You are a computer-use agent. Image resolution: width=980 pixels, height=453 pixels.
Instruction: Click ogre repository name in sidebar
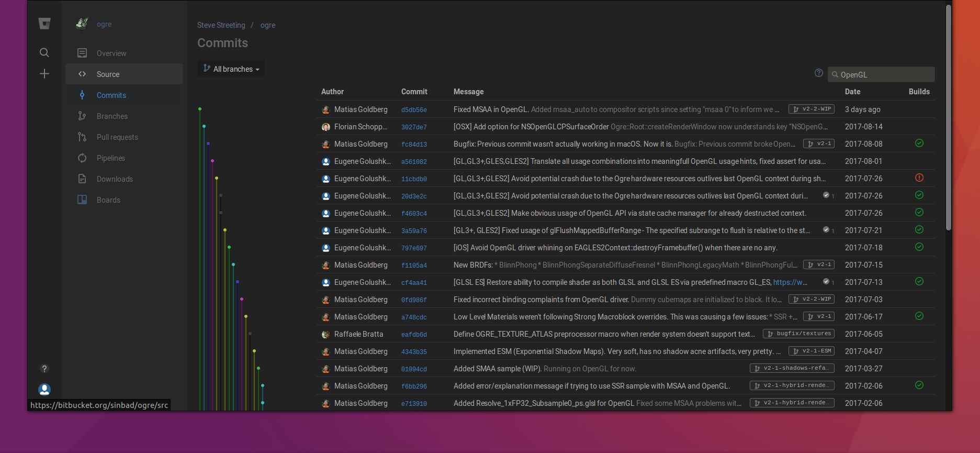point(104,24)
